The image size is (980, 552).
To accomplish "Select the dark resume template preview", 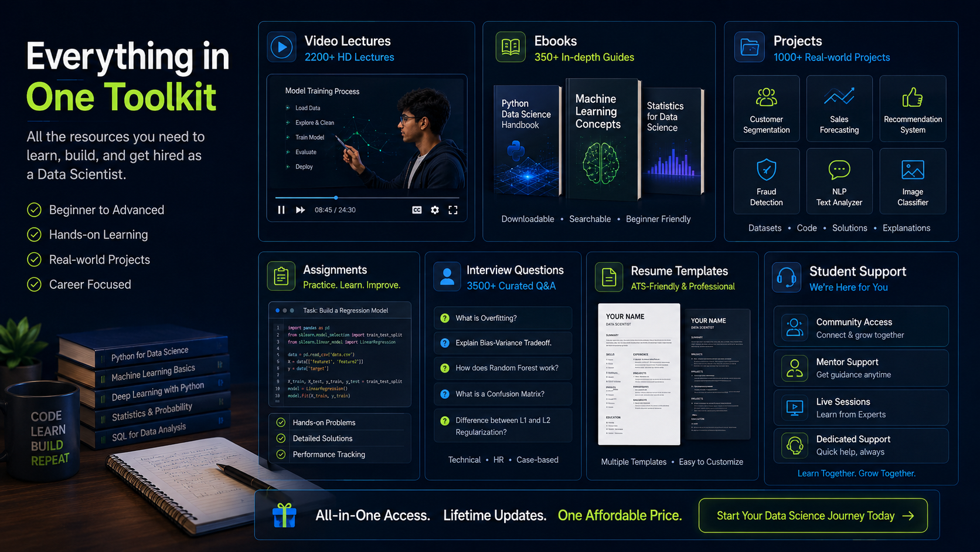I will pos(717,374).
